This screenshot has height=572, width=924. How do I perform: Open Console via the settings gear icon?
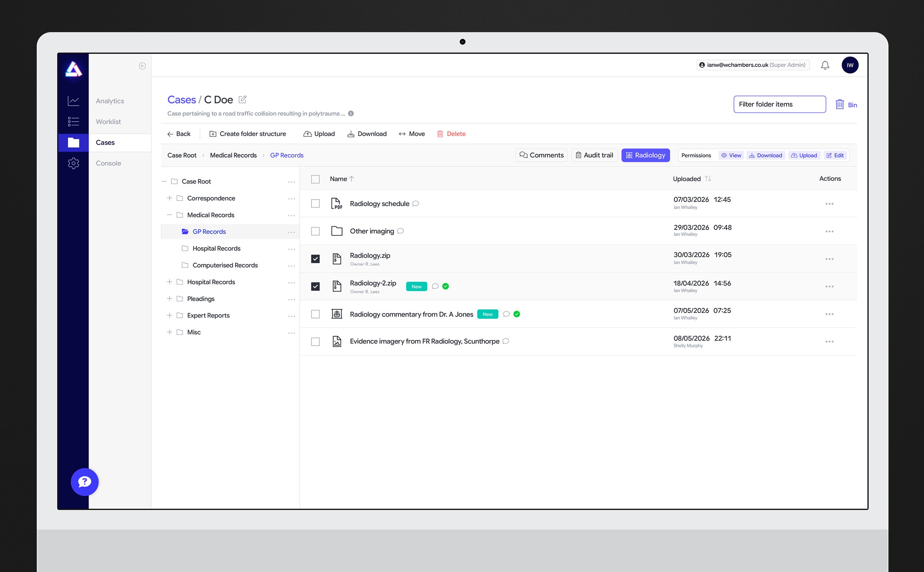74,163
